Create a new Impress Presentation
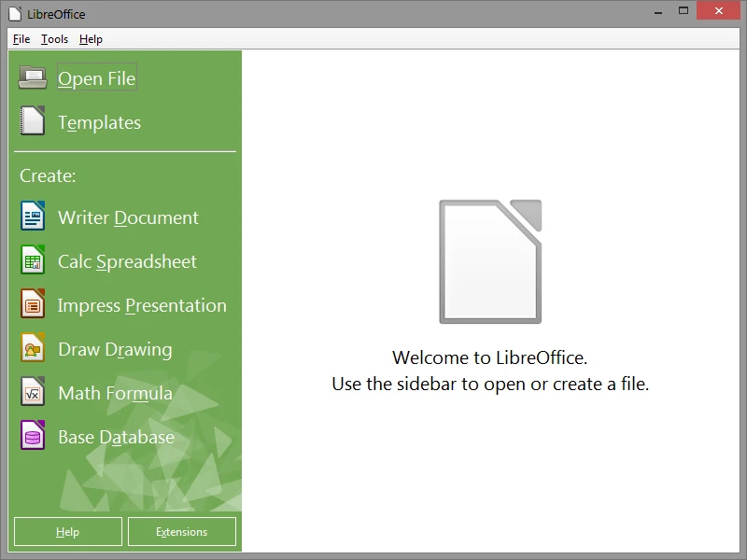 coord(143,305)
